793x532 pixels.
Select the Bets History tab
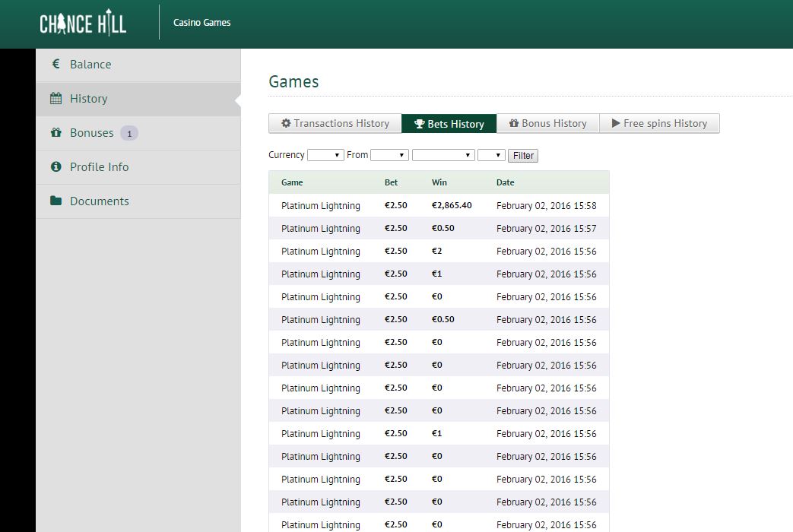click(449, 123)
